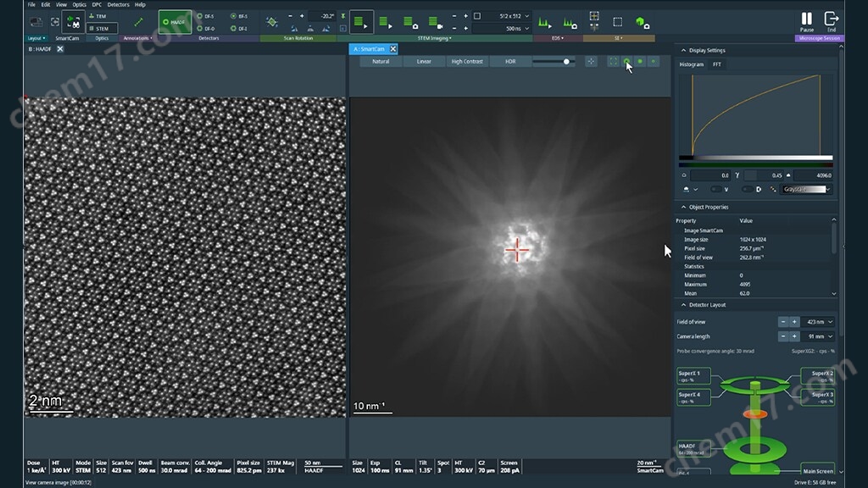Viewport: 868px width, 488px height.
Task: Click the fit-to-view icon in SmartCam toolbar
Action: tap(613, 61)
